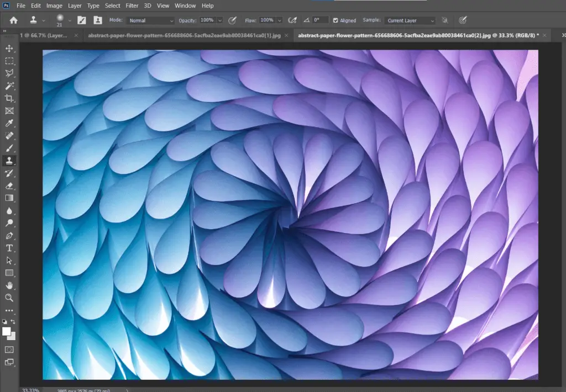This screenshot has height=392, width=566.
Task: Switch to the abstract-paper-flower-pattern [1].jpg tab
Action: click(x=185, y=35)
